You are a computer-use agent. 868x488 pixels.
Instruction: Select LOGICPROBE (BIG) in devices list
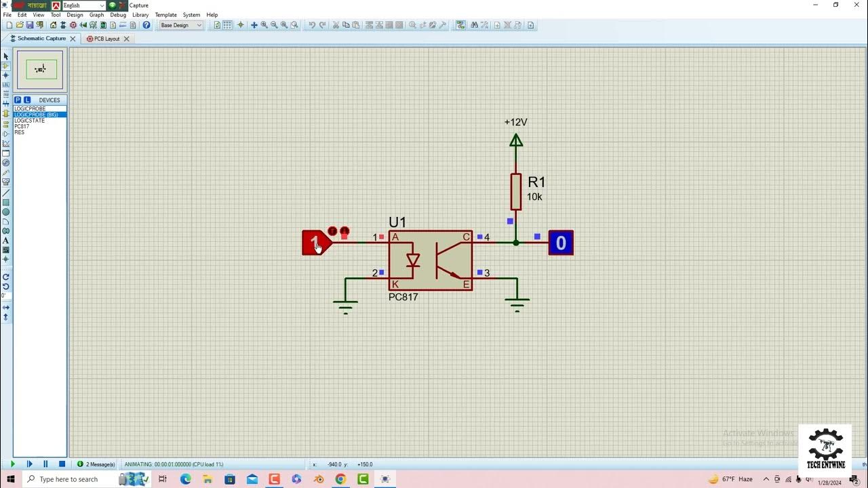click(x=40, y=115)
